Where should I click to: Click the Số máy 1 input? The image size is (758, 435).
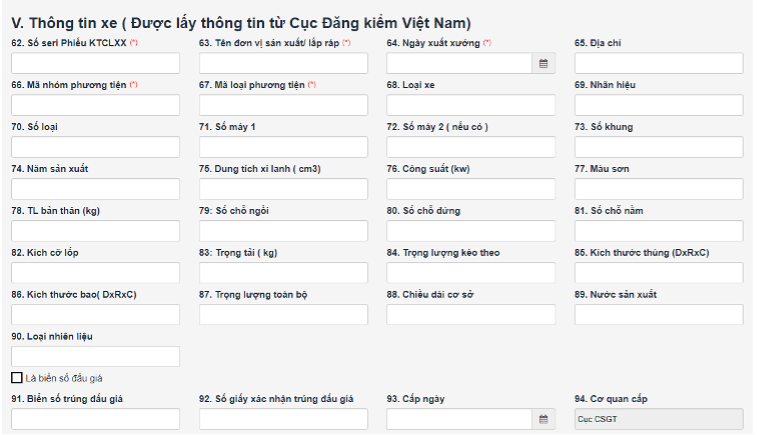[283, 147]
